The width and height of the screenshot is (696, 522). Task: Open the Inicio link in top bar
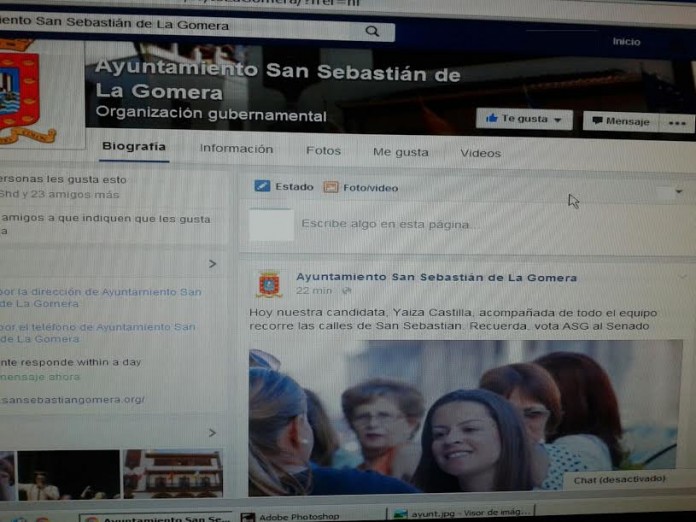(x=626, y=42)
